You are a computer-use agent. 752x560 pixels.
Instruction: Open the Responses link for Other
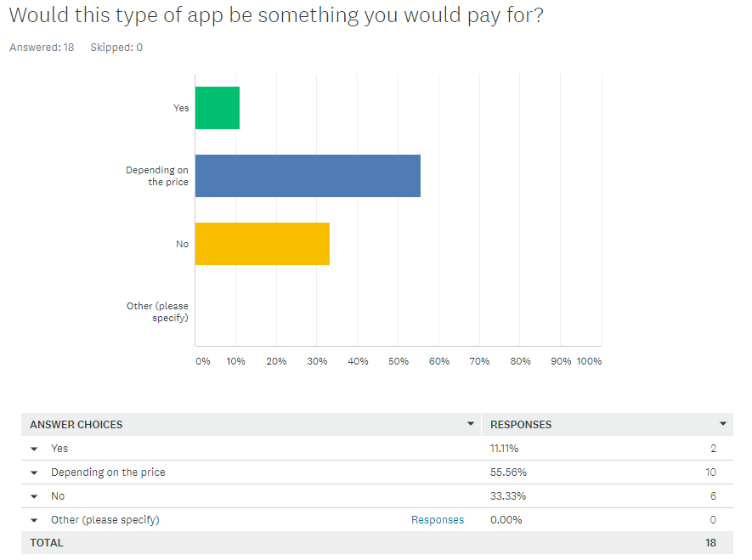click(438, 520)
